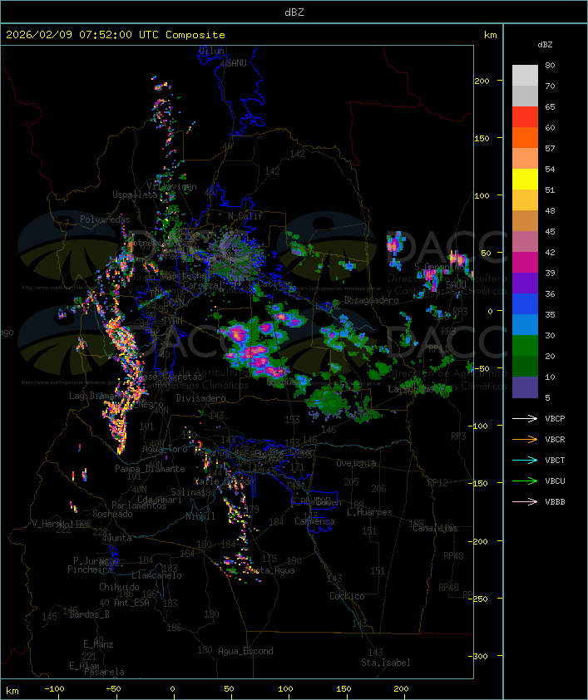Image resolution: width=588 pixels, height=700 pixels.
Task: Click the Polvaredas map label
Action: 105,219
